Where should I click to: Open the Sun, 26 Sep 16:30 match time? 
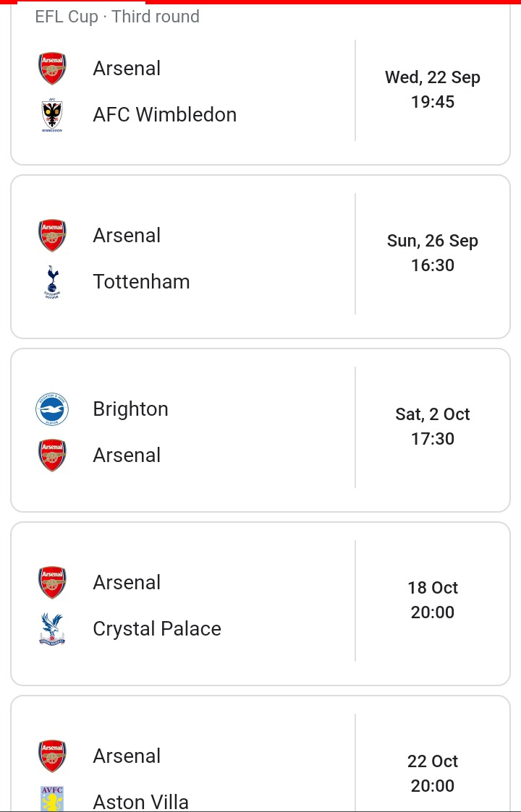click(x=433, y=253)
